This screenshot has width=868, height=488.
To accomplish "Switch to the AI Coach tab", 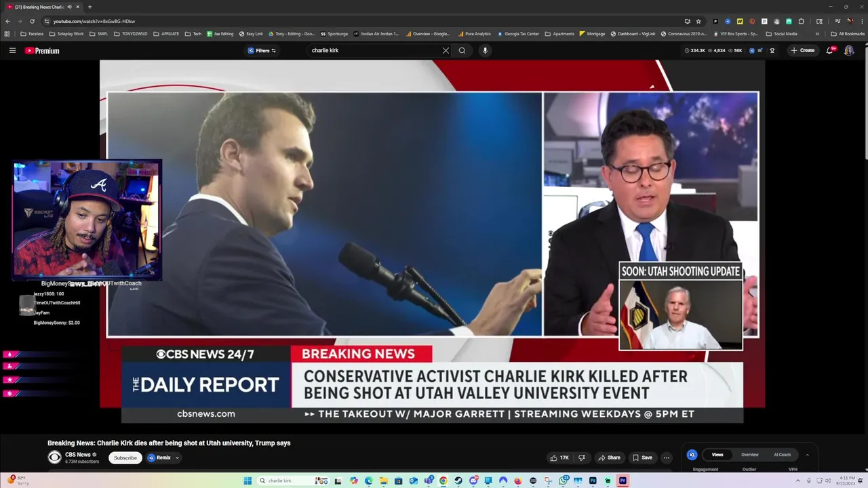I will (782, 455).
